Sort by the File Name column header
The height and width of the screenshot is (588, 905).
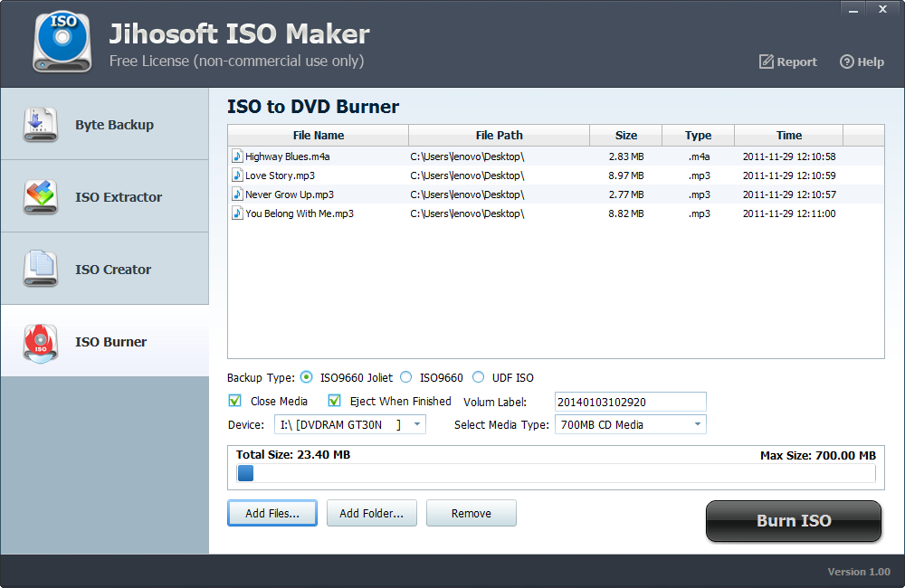coord(318,135)
